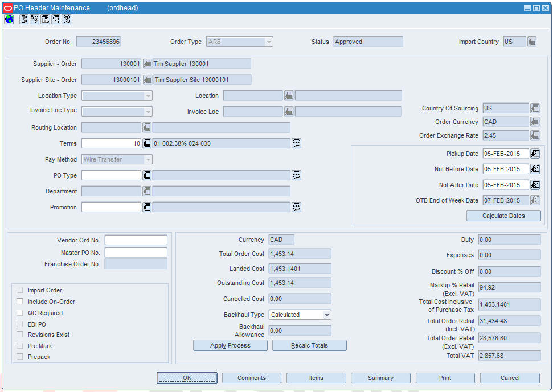Click the Apply Process button
This screenshot has height=392, width=553.
[x=230, y=345]
